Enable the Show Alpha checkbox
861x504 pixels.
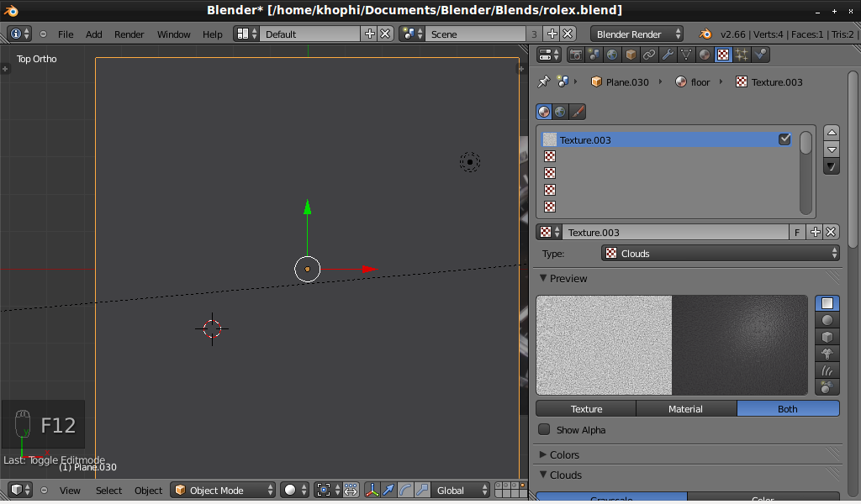[544, 429]
